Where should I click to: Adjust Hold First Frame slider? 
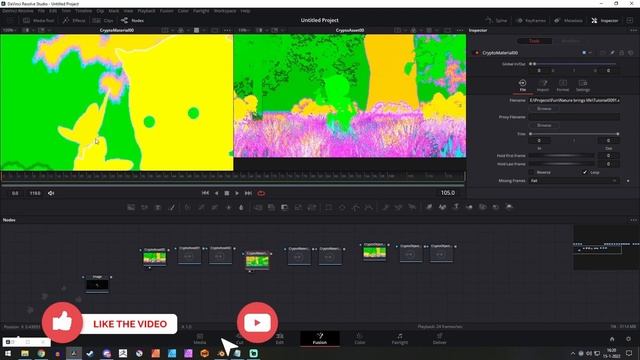[562, 156]
